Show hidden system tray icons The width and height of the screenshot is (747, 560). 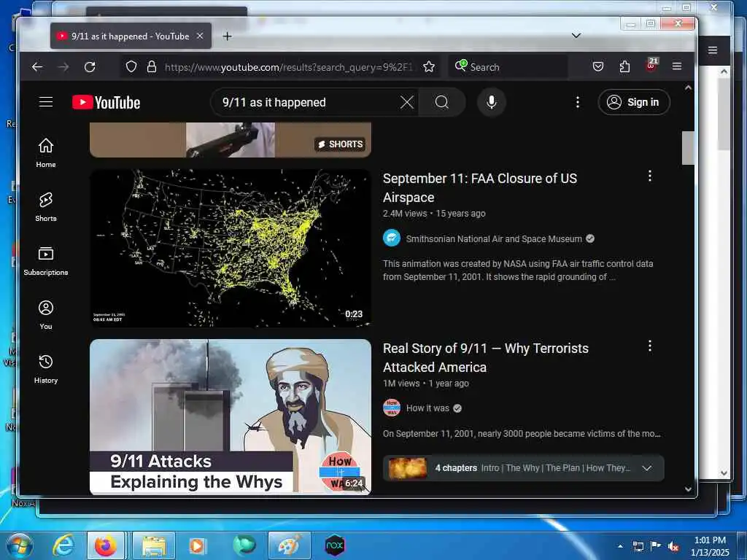click(620, 547)
